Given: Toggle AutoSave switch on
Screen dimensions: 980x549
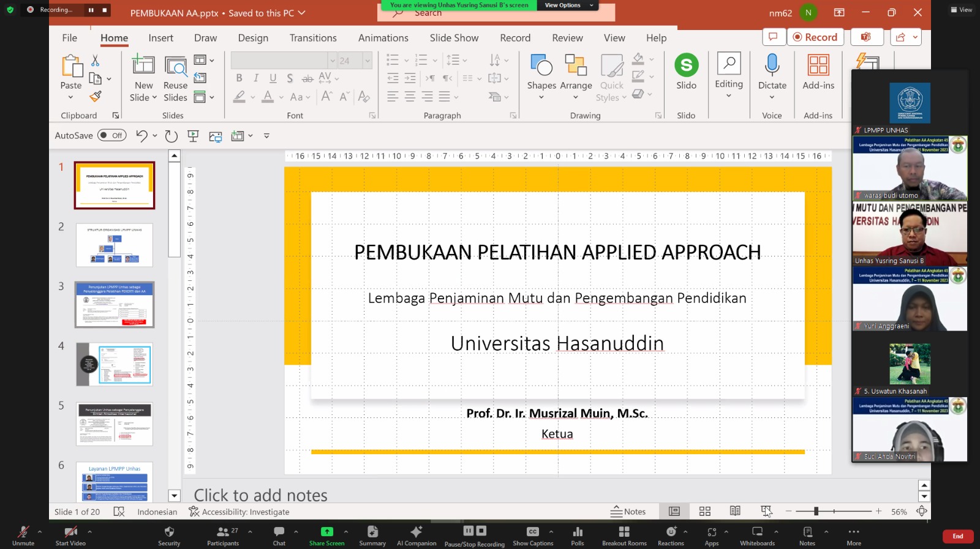Looking at the screenshot, I should (111, 135).
